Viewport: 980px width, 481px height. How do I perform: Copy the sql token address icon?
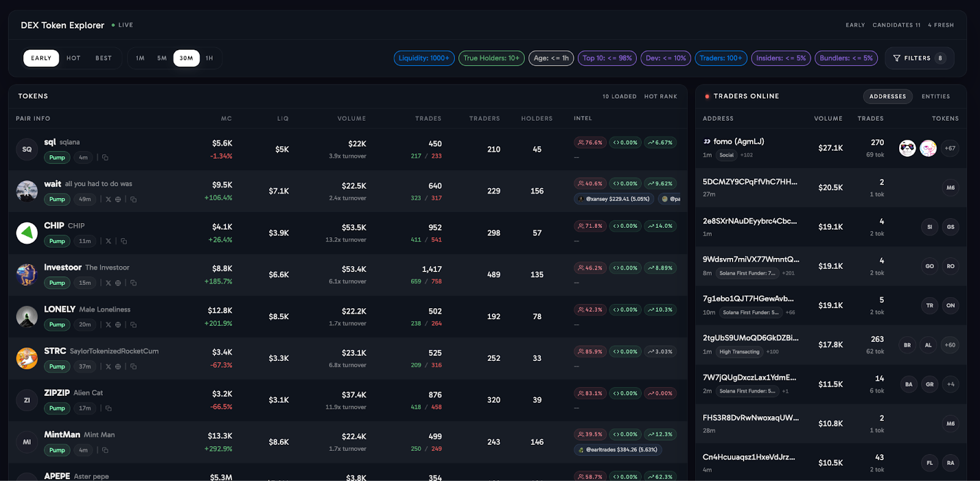coord(105,157)
